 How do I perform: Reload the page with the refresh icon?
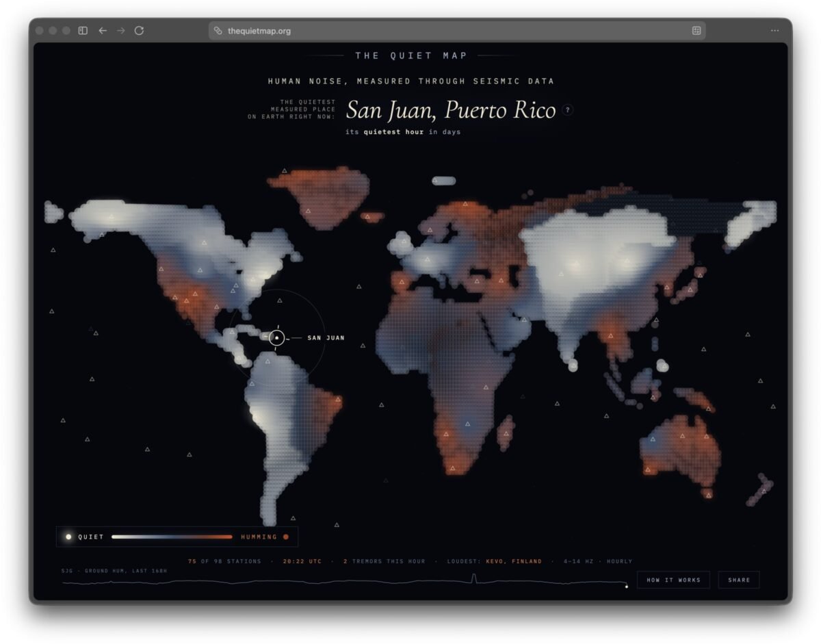point(140,30)
